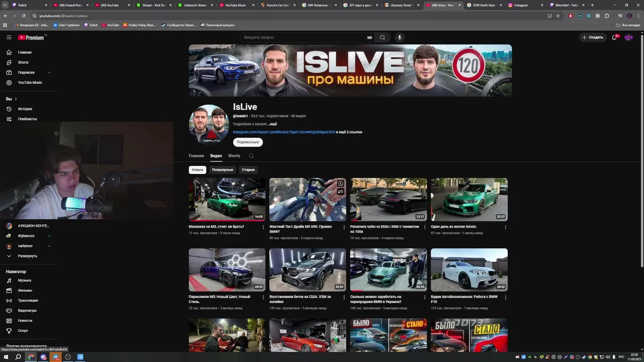Add Жесткий Тест Драйв video to Watch Later
Viewport: 644px width, 362px height.
341,184
